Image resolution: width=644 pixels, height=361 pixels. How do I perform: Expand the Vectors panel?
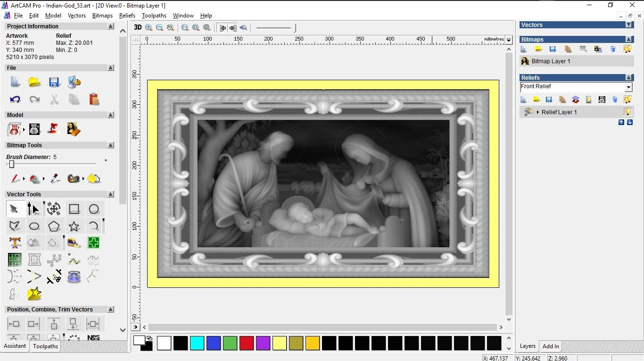628,25
